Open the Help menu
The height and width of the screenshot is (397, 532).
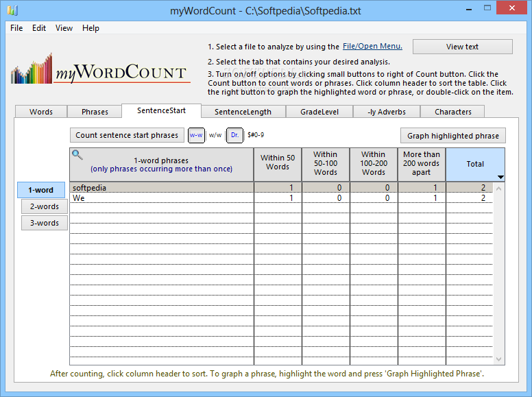pos(90,28)
